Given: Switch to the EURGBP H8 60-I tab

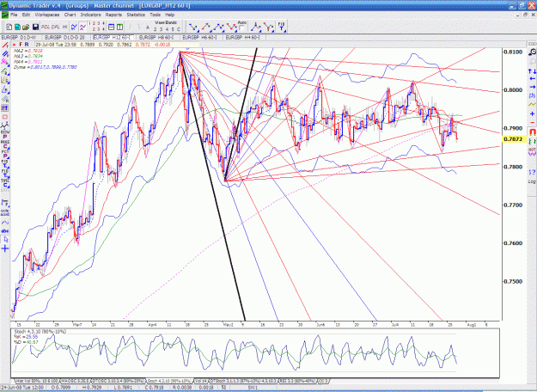Looking at the screenshot, I should click(x=156, y=37).
